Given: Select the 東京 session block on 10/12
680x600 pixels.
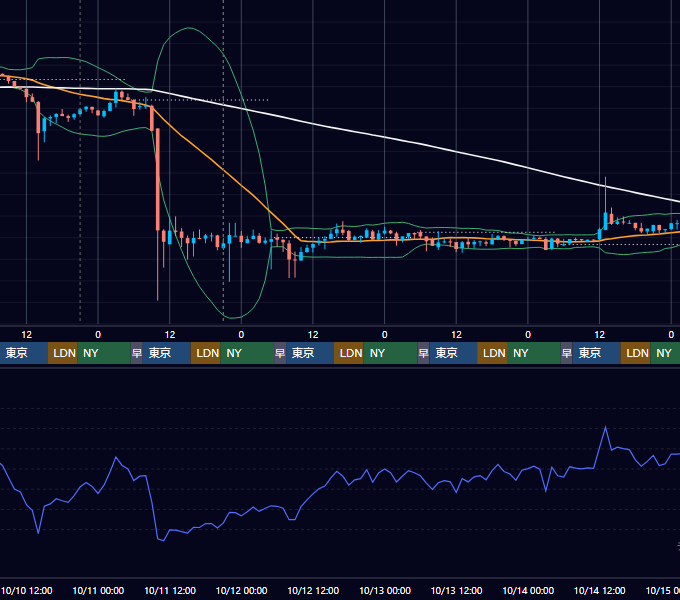Looking at the screenshot, I should [x=310, y=353].
